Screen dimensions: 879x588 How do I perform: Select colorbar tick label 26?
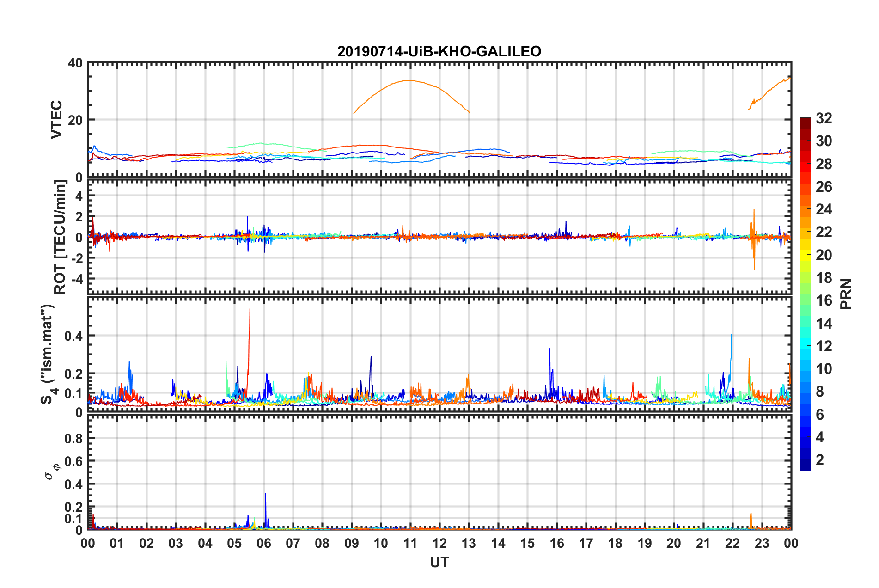(824, 187)
